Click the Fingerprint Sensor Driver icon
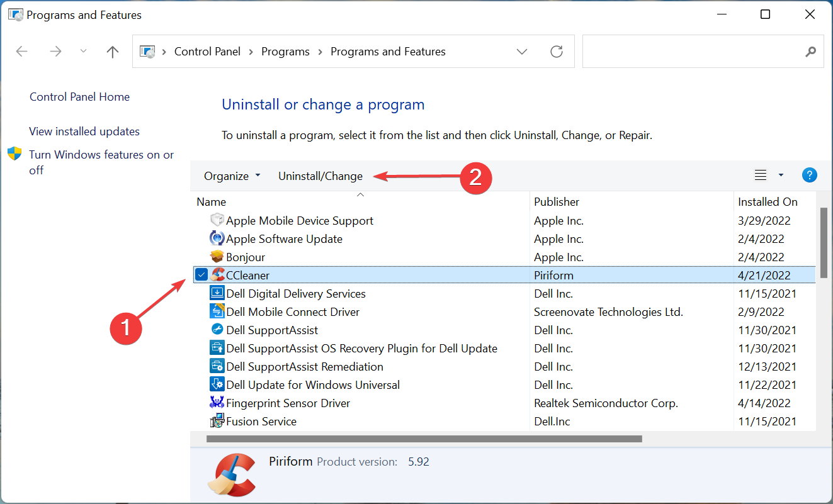Screen dimensions: 833x504 217,403
